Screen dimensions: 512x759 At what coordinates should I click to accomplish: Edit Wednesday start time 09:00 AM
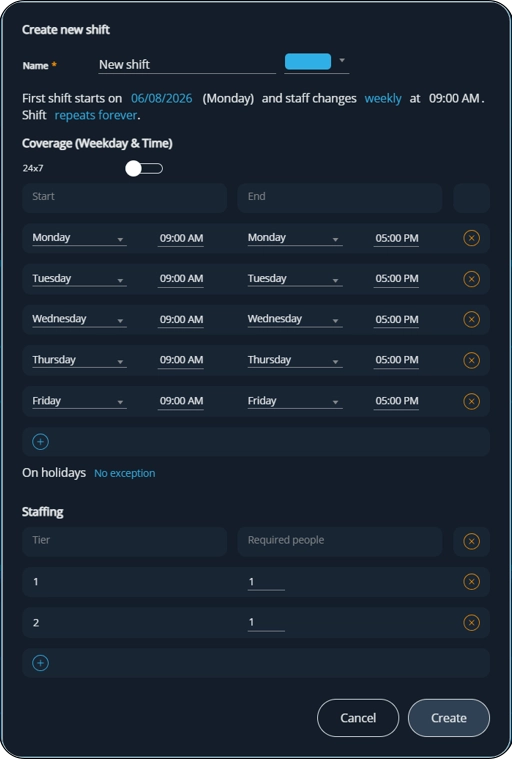pos(181,319)
